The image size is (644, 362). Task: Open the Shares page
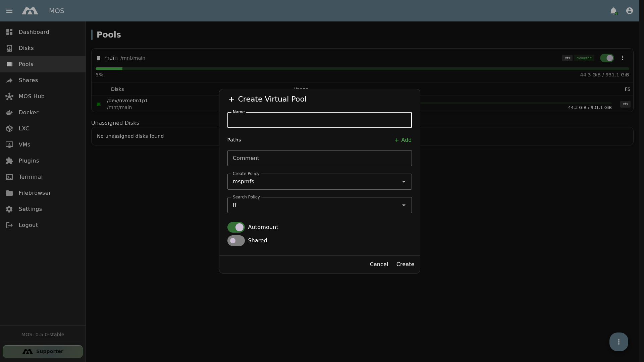click(x=43, y=80)
